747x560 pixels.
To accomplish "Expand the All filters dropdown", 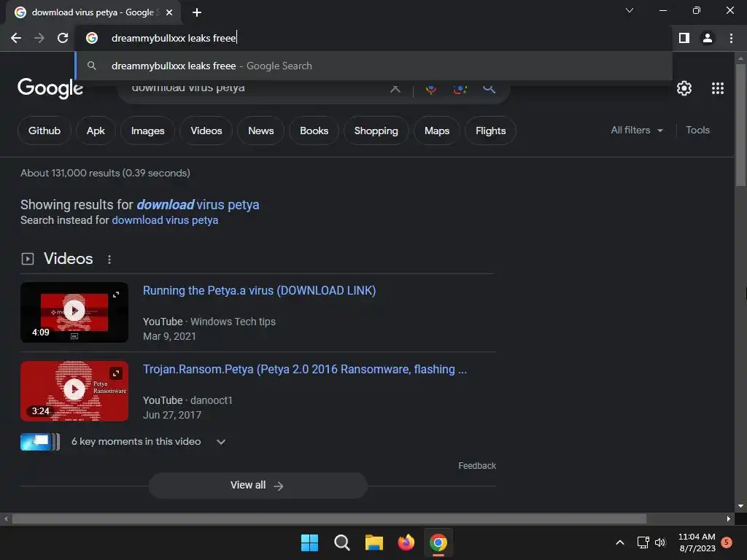I will coord(637,130).
